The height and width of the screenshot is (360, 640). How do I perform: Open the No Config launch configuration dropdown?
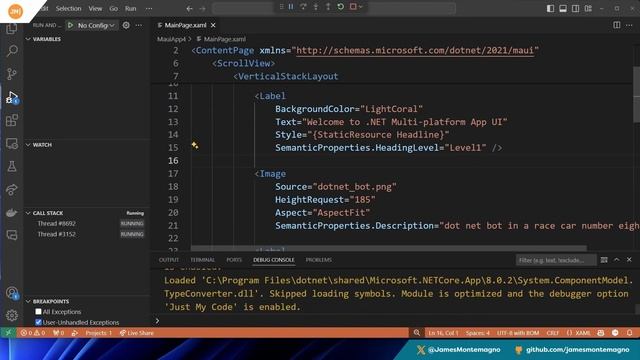(96, 25)
